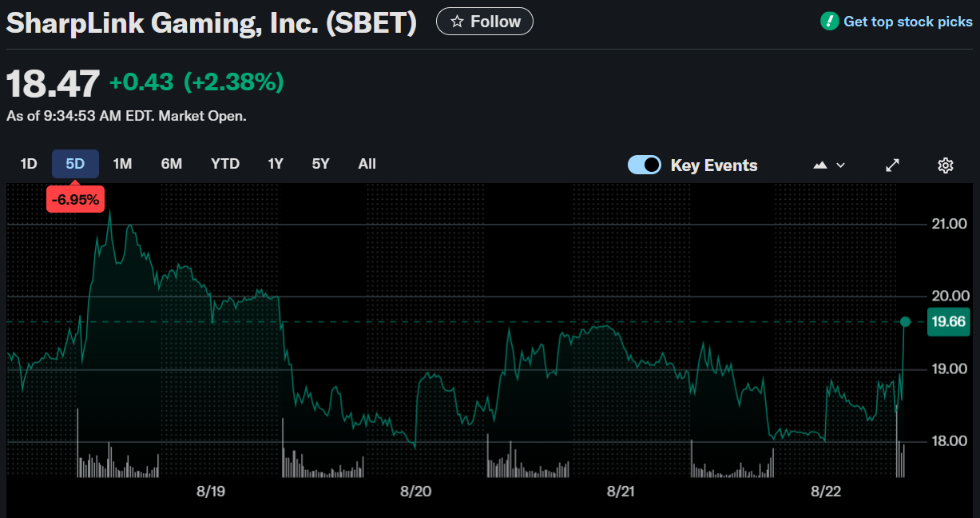Click the 8/20 date label
This screenshot has width=980, height=518.
point(415,492)
